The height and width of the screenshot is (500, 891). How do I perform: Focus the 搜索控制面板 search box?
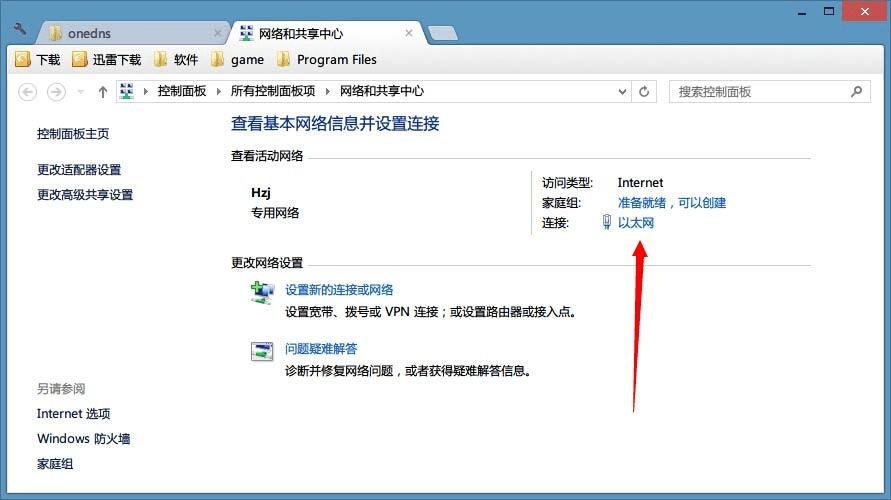click(x=760, y=91)
